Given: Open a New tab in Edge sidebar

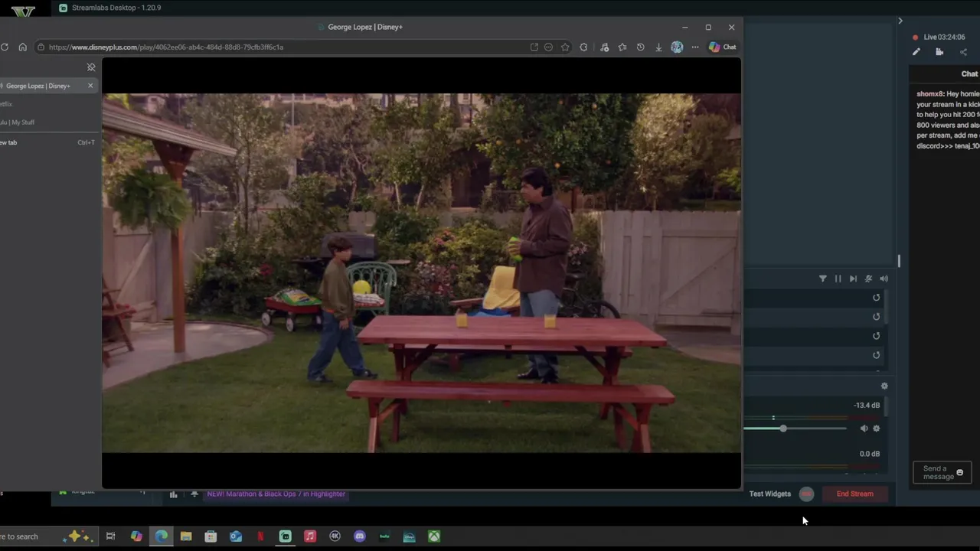Looking at the screenshot, I should (x=47, y=142).
